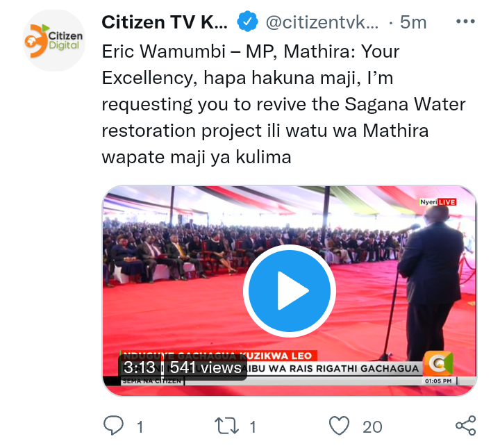
Task: Open the Citizen Digital profile avatar
Action: click(54, 40)
